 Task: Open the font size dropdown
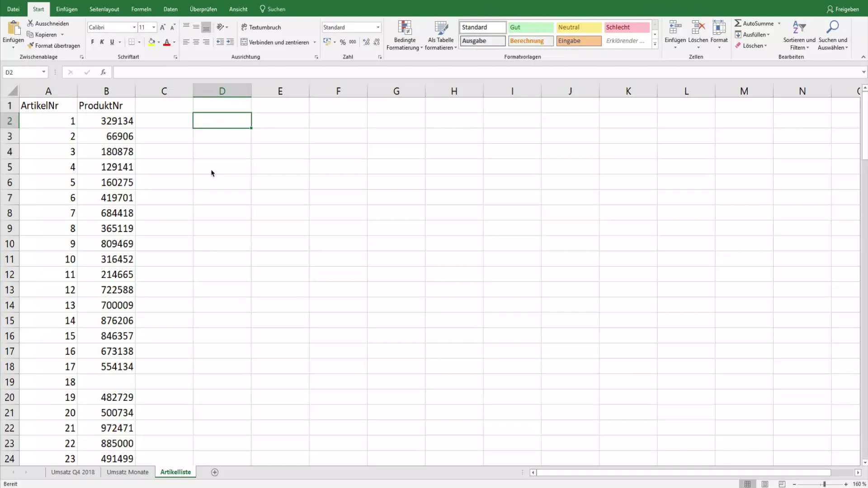pyautogui.click(x=154, y=27)
